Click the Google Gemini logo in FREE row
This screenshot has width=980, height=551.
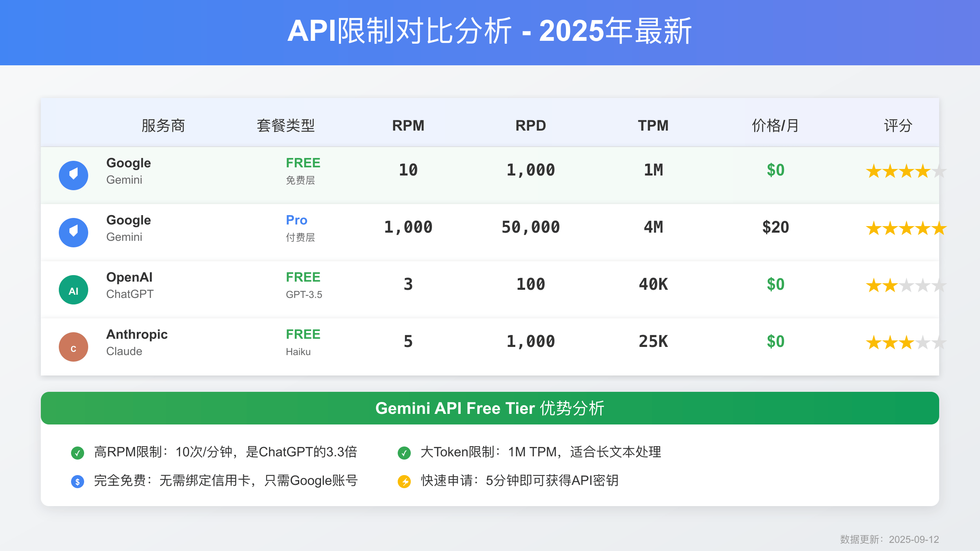[x=73, y=176]
